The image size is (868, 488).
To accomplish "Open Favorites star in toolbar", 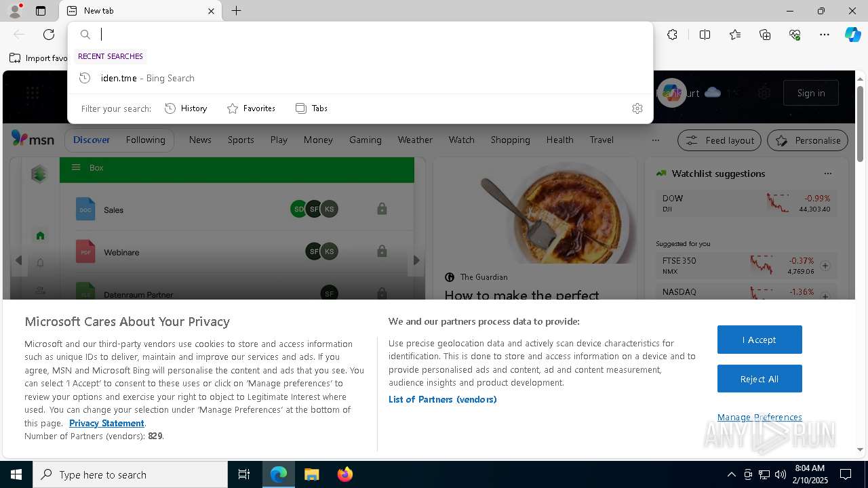I will (x=735, y=35).
